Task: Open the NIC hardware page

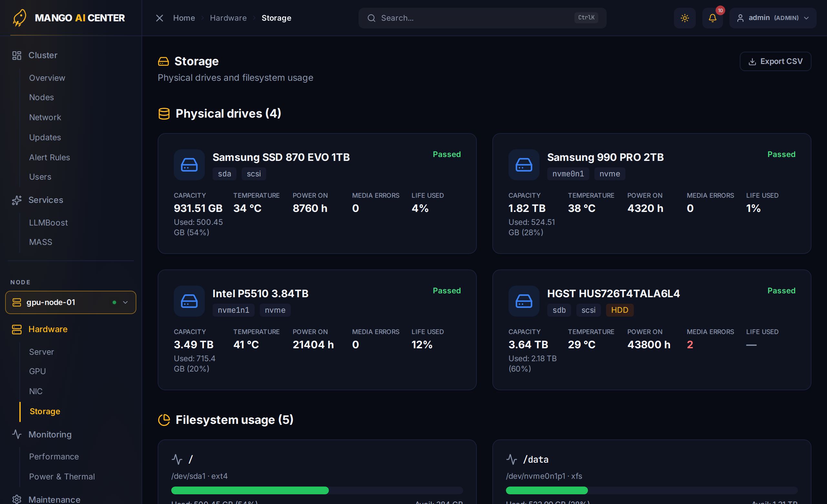Action: coord(36,392)
